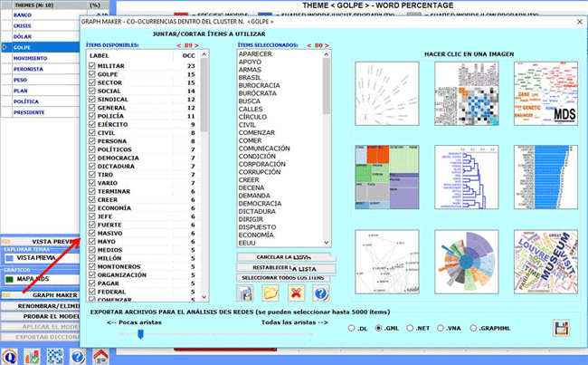Click the GRAPH MAKER button in left panel
The image size is (588, 365).
point(41,295)
